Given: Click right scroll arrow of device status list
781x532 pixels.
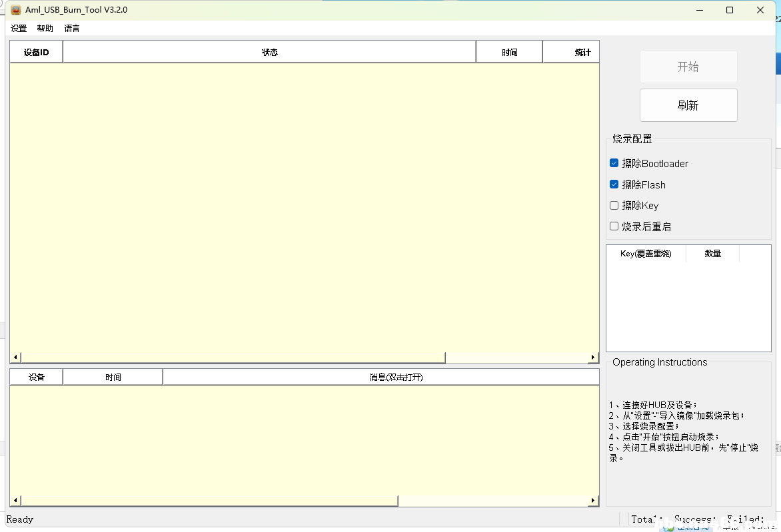Looking at the screenshot, I should (x=593, y=358).
